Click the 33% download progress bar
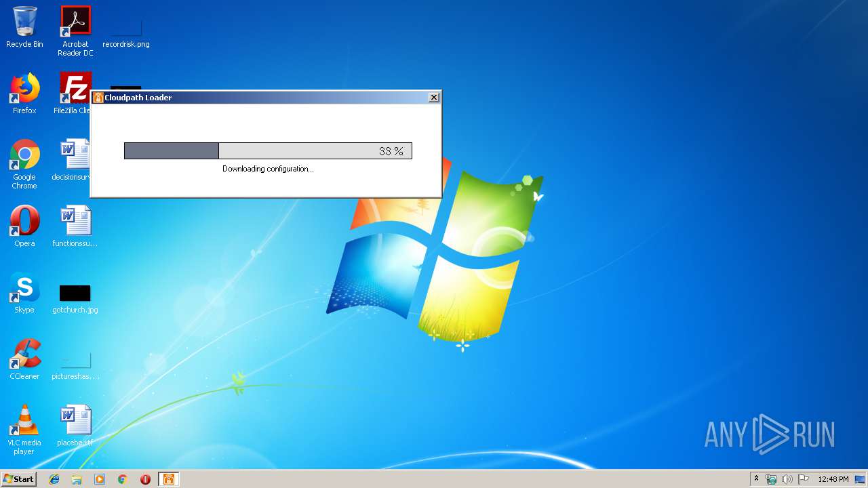The width and height of the screenshot is (868, 488). 268,151
